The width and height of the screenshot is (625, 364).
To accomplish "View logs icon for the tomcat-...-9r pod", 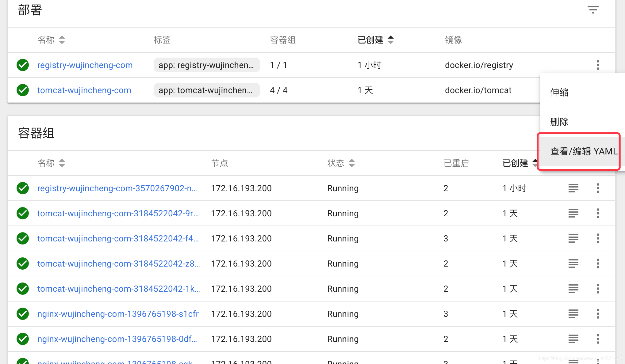I will (x=573, y=213).
